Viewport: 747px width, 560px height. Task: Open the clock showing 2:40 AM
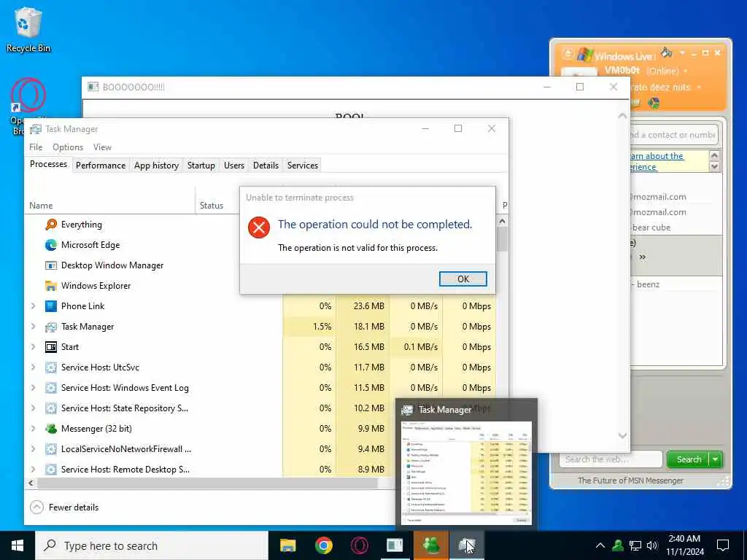684,545
